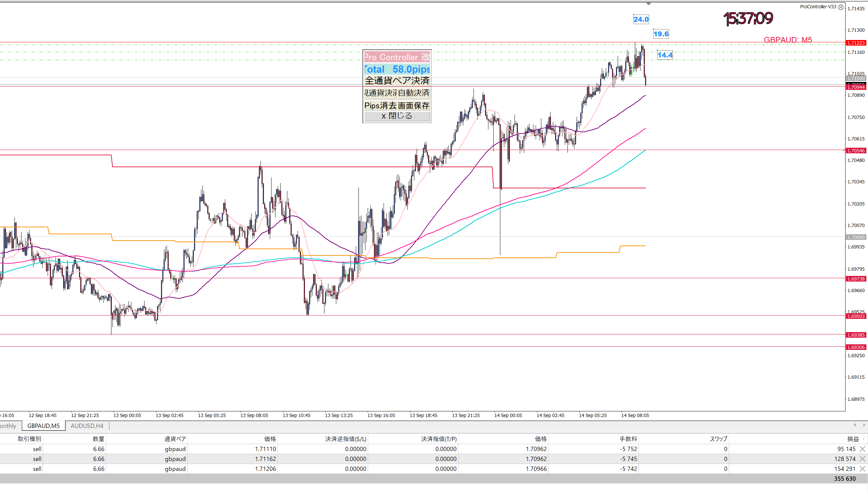Viewport: 868px width, 494px height.
Task: Click the 取引種別 column header
Action: click(x=29, y=439)
